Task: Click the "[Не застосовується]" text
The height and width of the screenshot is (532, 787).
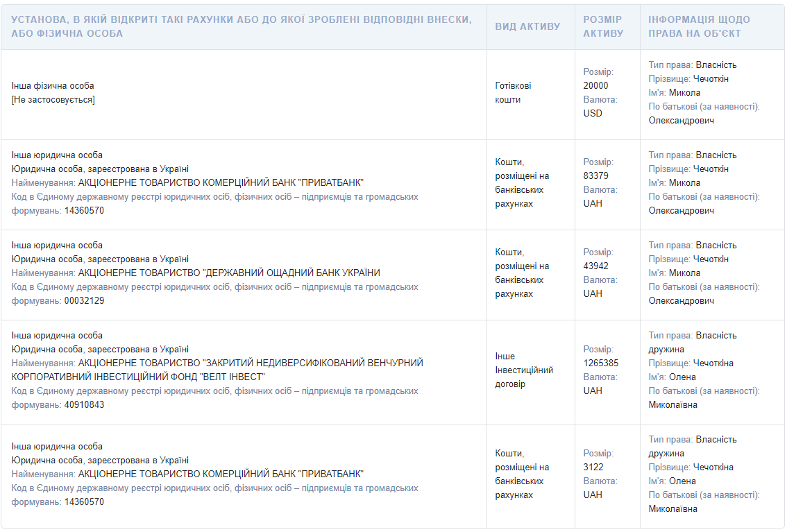Action: point(53,100)
